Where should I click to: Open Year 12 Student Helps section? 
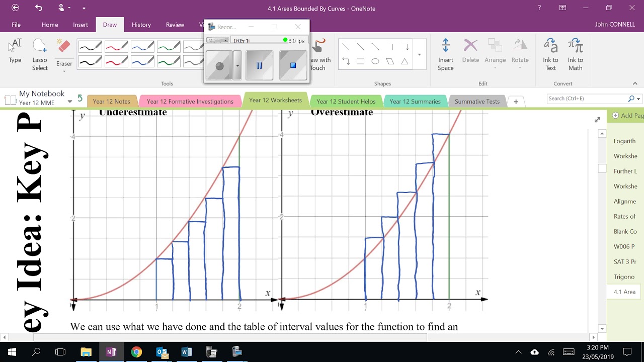click(x=346, y=101)
